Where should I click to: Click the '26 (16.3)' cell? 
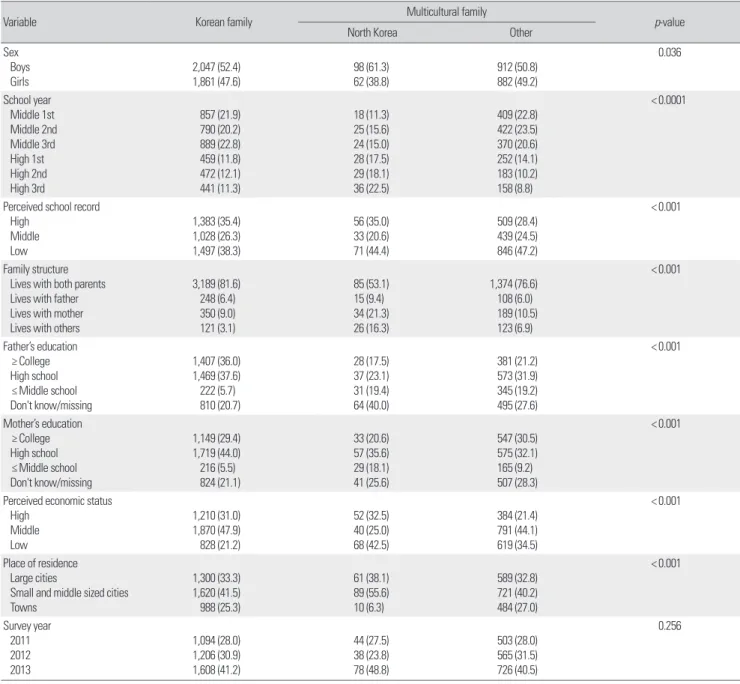point(371,328)
